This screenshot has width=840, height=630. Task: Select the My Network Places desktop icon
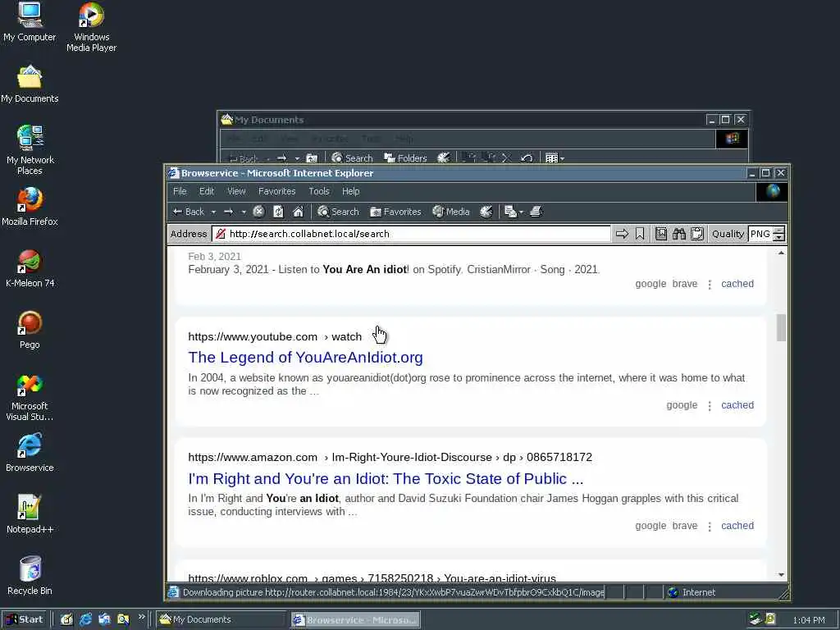(30, 150)
